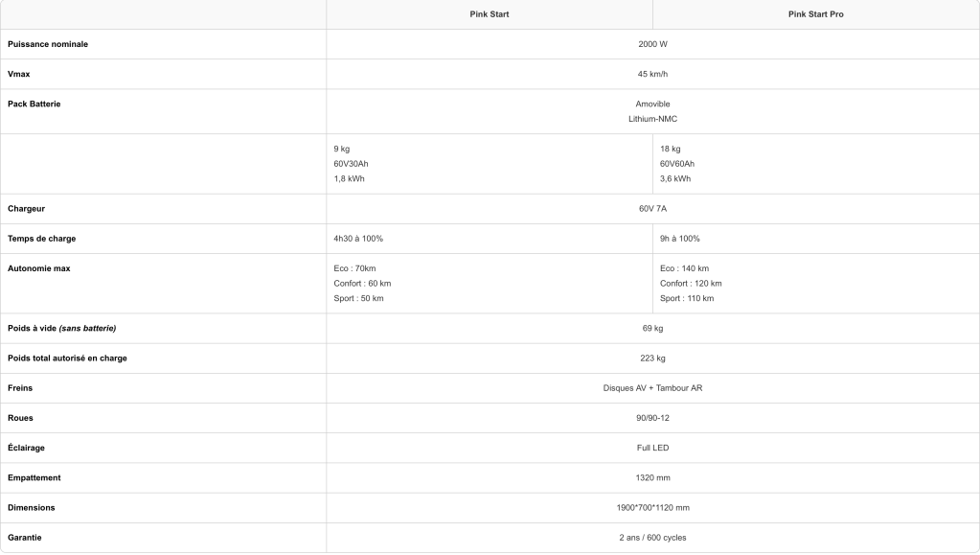
Task: Select the Poids à vide row label
Action: point(62,329)
